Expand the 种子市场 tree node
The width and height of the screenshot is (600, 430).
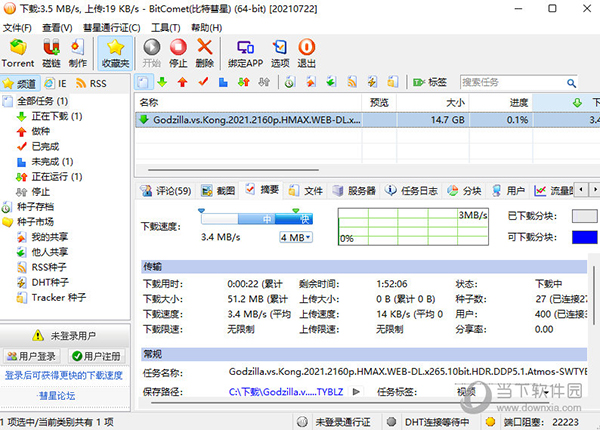(36, 221)
